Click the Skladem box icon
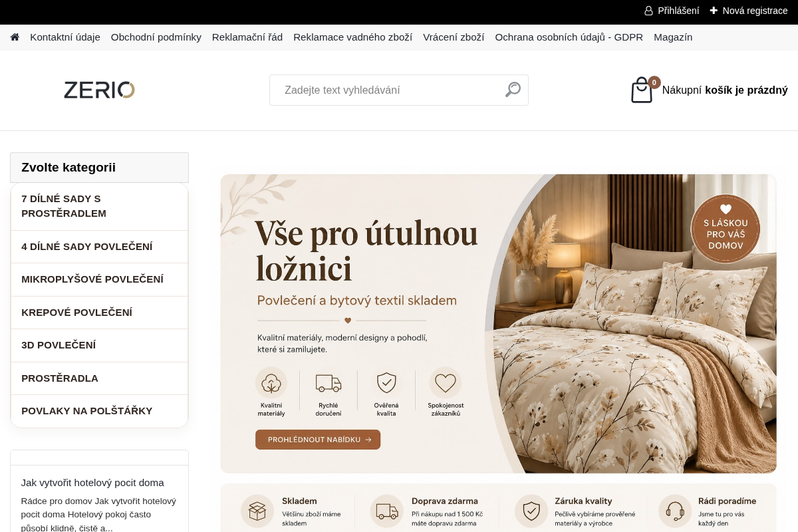798x532 pixels. click(257, 511)
